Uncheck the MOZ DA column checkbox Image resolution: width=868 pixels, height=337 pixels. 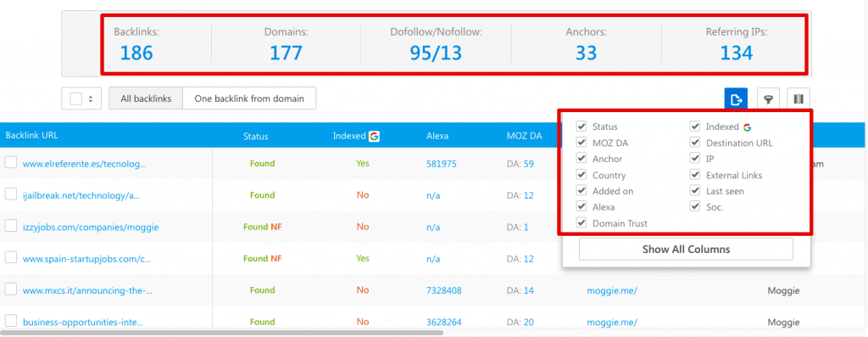pyautogui.click(x=581, y=143)
